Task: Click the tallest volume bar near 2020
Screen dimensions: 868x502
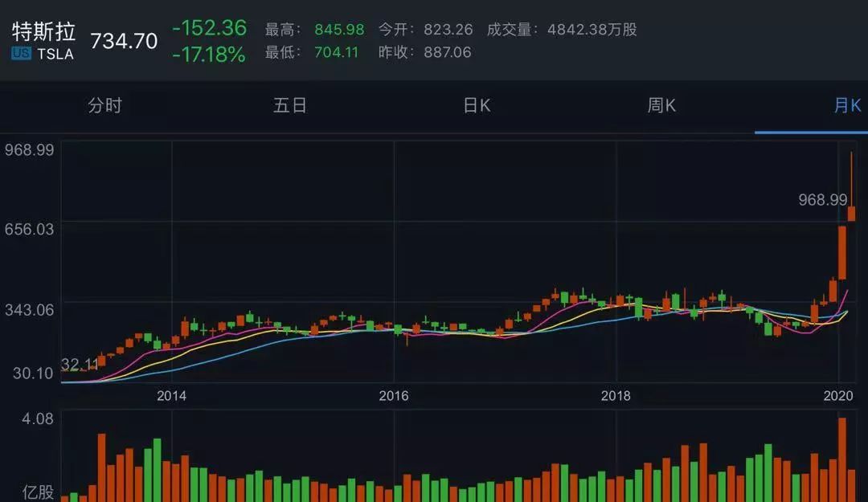Action: (841, 459)
